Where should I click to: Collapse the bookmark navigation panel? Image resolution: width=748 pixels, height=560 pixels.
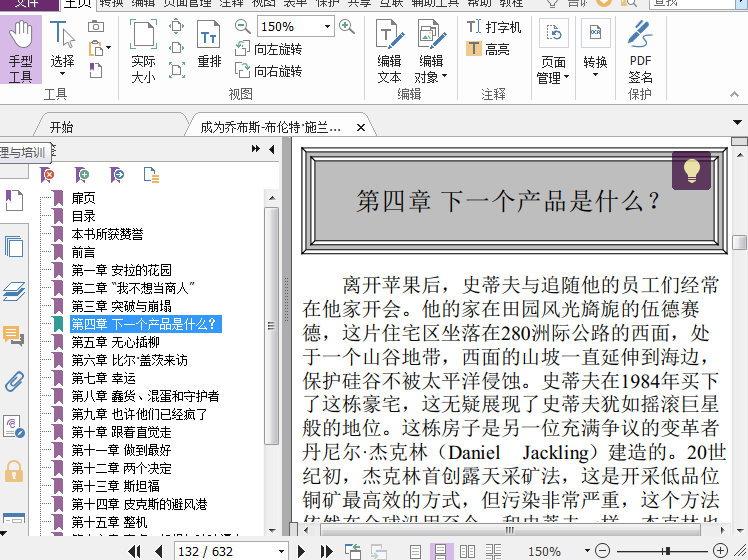click(x=271, y=149)
